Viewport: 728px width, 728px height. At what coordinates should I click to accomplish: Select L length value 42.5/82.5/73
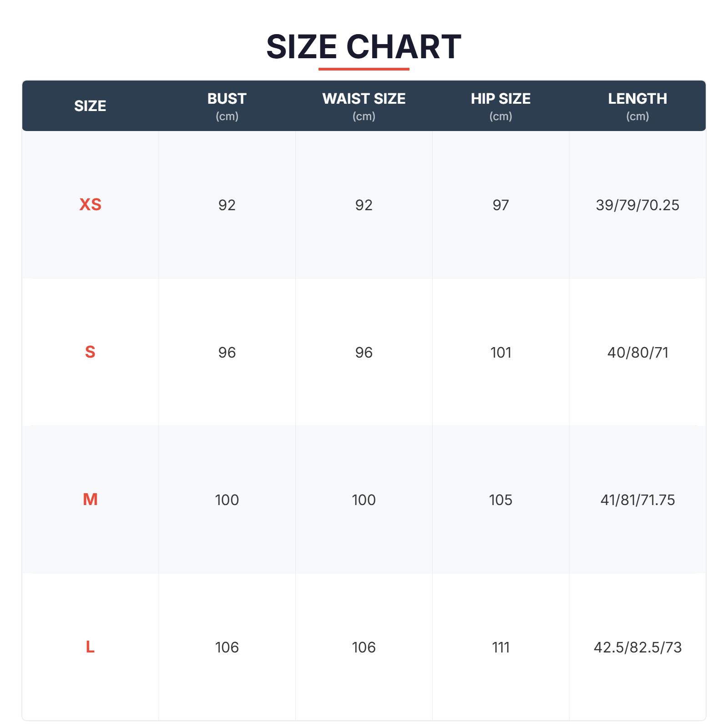click(x=637, y=647)
